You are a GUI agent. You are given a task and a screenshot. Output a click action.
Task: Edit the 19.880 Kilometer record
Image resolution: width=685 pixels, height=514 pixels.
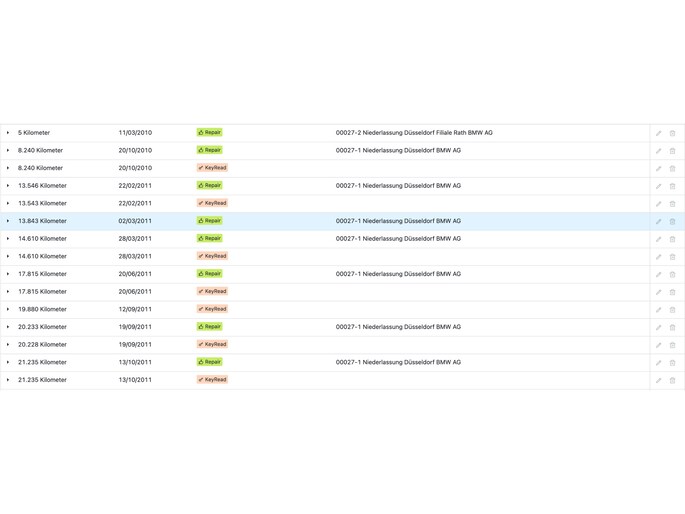(x=658, y=310)
